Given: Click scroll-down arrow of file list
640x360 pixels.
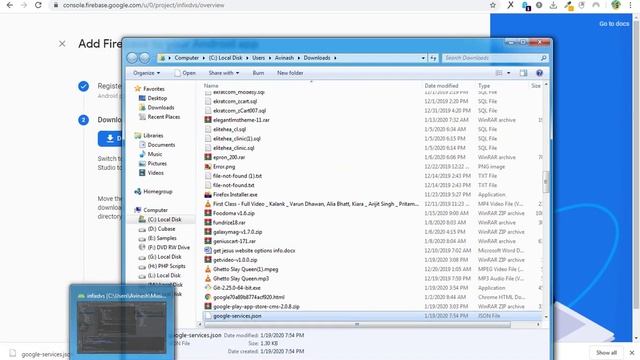Looking at the screenshot, I should pos(546,317).
